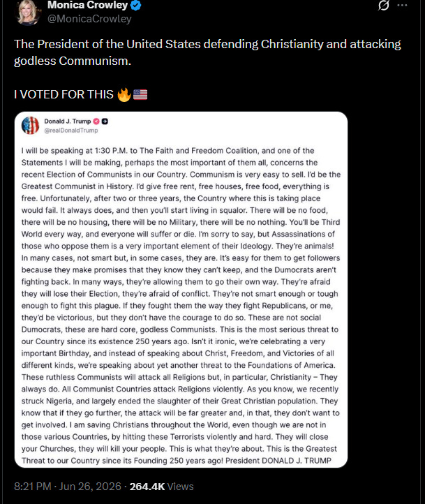Click the @realDonaldTrump handle in the image
The height and width of the screenshot is (504, 425).
pyautogui.click(x=71, y=131)
